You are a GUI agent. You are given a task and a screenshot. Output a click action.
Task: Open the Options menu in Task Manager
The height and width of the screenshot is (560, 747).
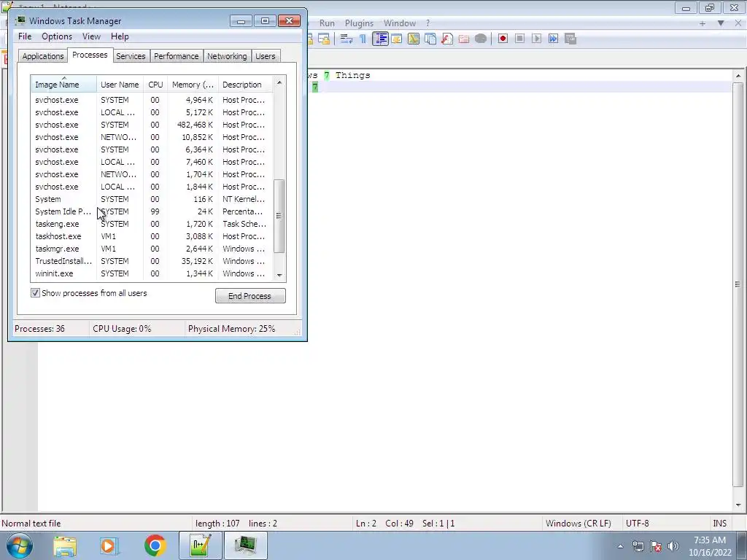pos(57,36)
